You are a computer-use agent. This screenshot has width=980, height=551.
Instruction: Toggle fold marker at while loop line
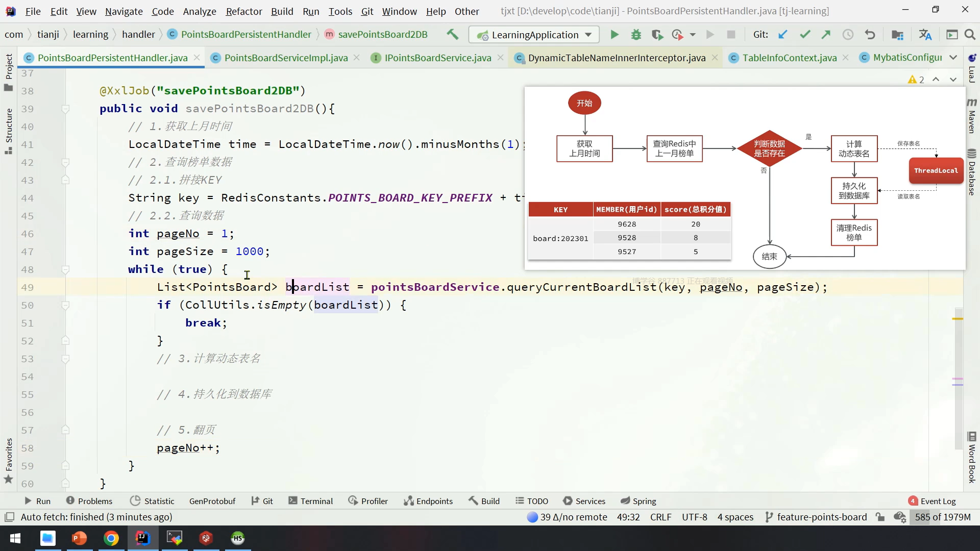pyautogui.click(x=65, y=269)
